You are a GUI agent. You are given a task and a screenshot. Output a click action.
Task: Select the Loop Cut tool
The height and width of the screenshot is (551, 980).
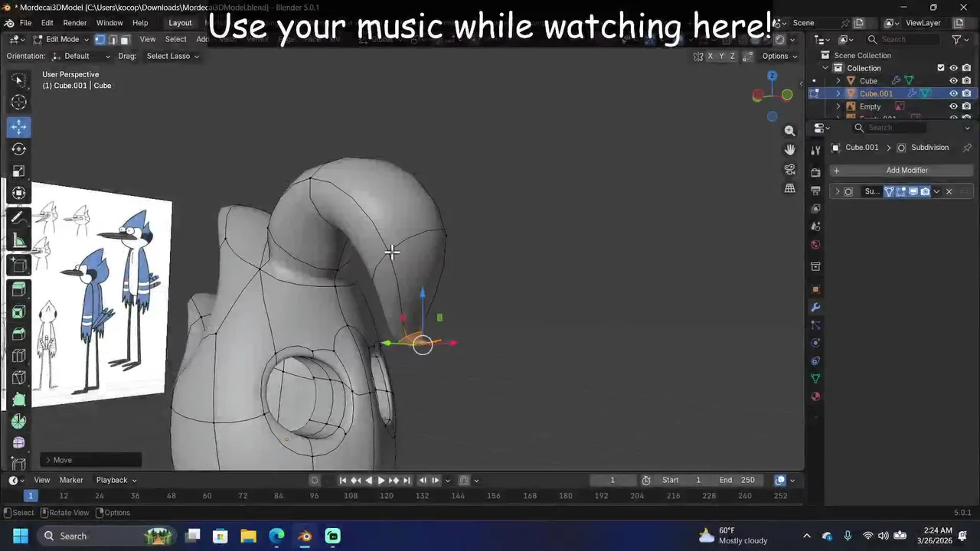point(19,356)
